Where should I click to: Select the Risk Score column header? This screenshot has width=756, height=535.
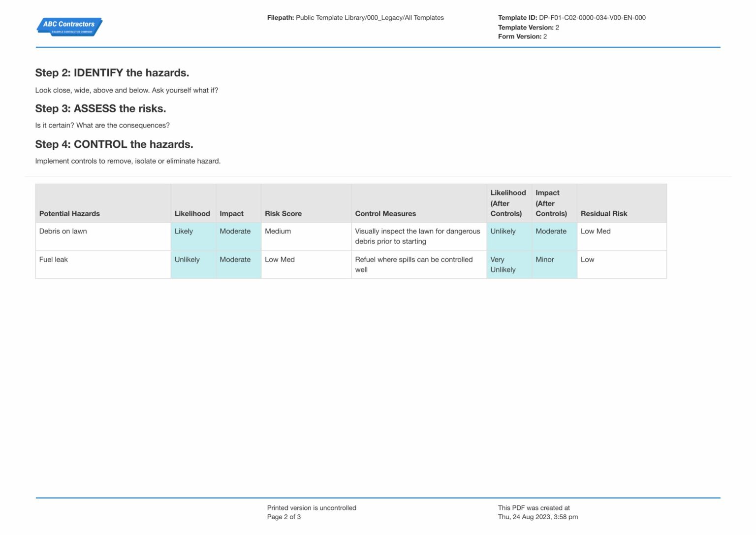click(283, 213)
